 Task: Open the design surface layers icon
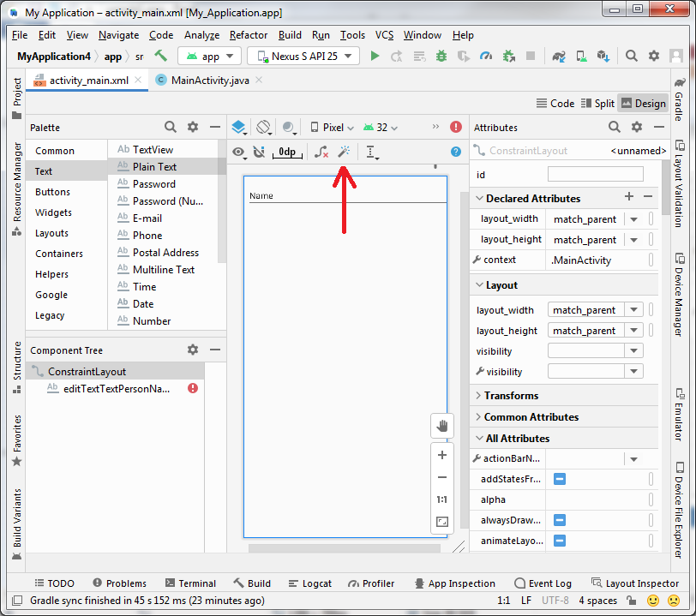click(239, 128)
